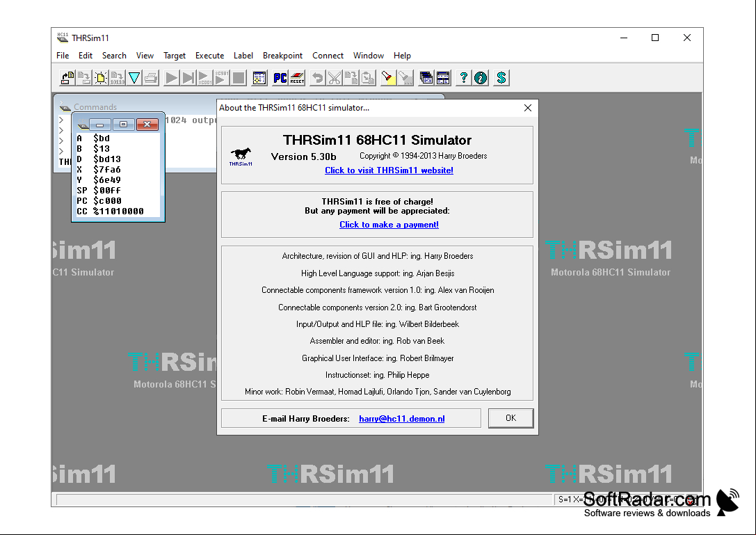The width and height of the screenshot is (756, 535).
Task: Click the THRSim11 main window title icon
Action: click(x=62, y=38)
